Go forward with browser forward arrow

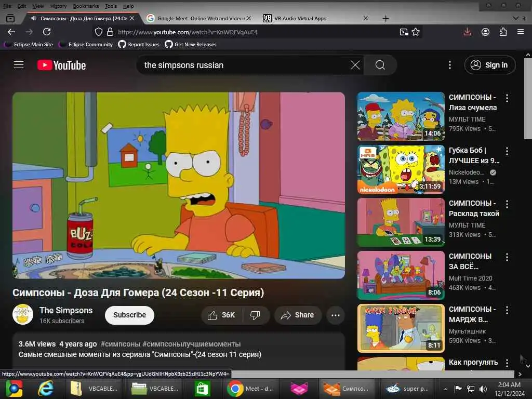29,32
